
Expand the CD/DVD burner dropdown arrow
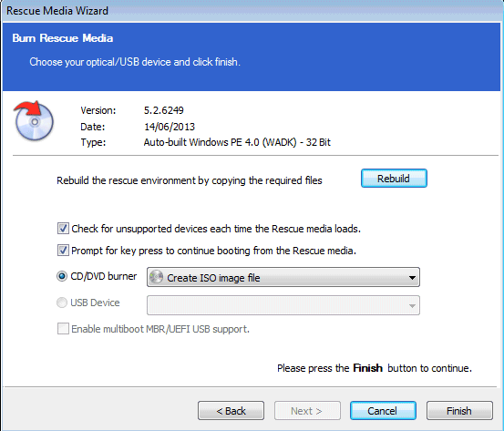(412, 278)
